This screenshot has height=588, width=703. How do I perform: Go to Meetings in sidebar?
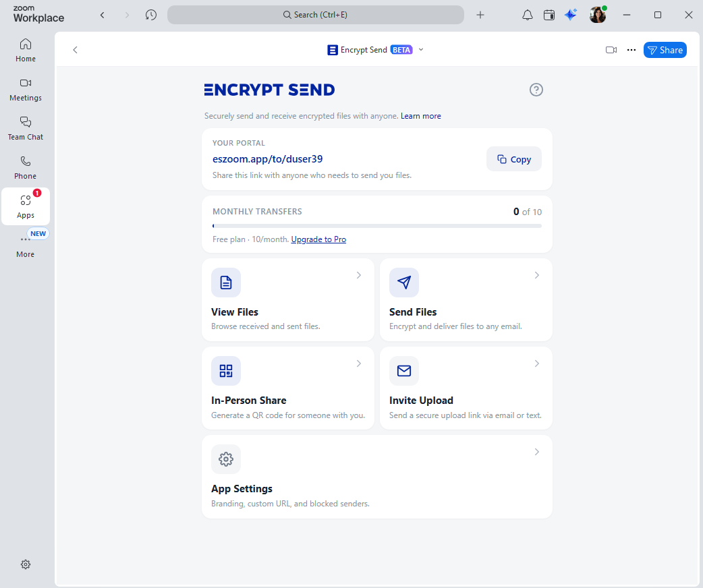pyautogui.click(x=26, y=90)
